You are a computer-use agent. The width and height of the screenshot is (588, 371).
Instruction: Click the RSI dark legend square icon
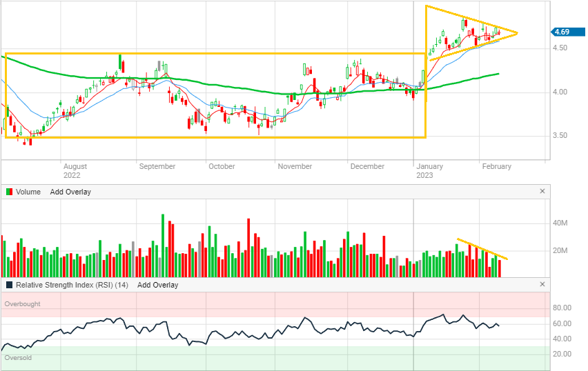click(x=9, y=285)
